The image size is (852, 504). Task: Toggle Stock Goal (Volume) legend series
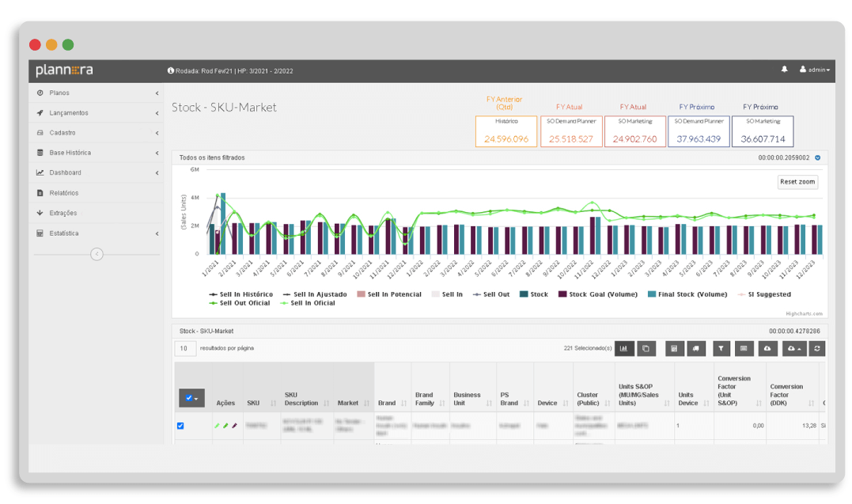point(598,294)
